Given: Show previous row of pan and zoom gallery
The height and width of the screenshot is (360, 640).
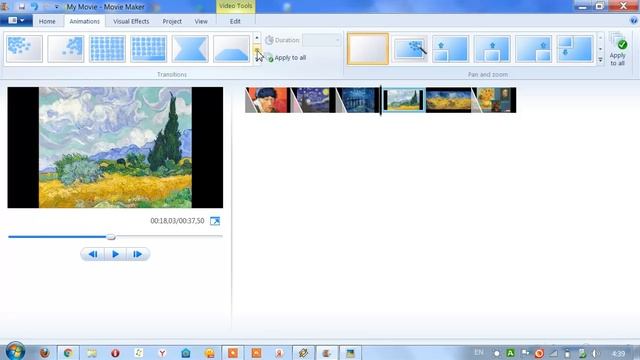Looking at the screenshot, I should (600, 38).
